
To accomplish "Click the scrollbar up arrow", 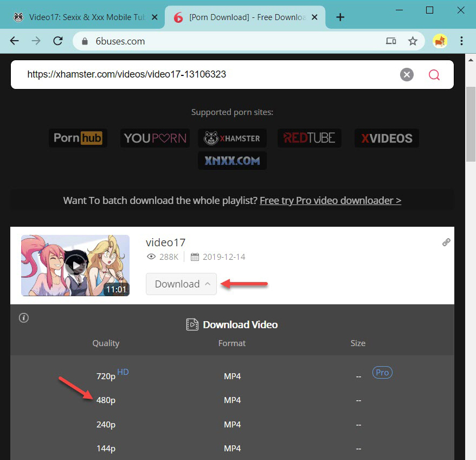I will (471, 60).
